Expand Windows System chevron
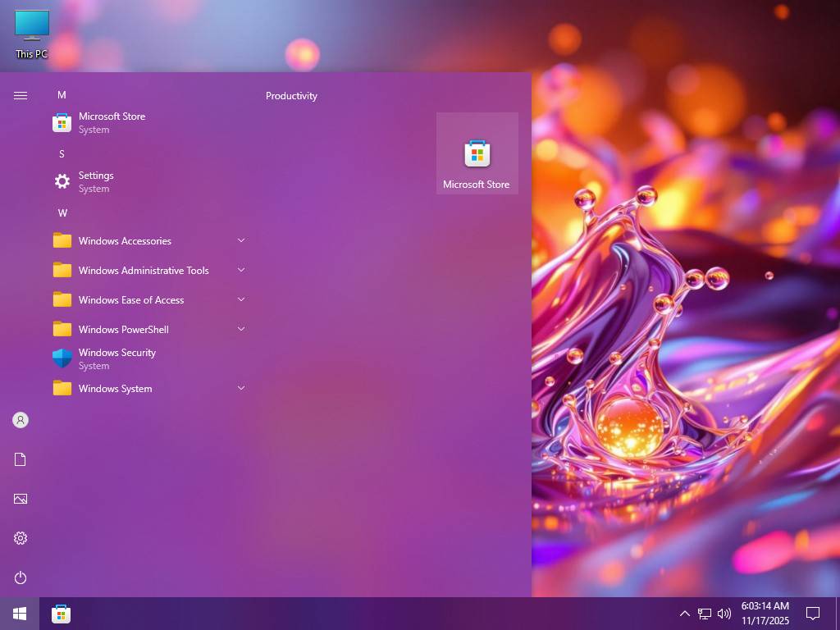The height and width of the screenshot is (630, 840). 241,388
